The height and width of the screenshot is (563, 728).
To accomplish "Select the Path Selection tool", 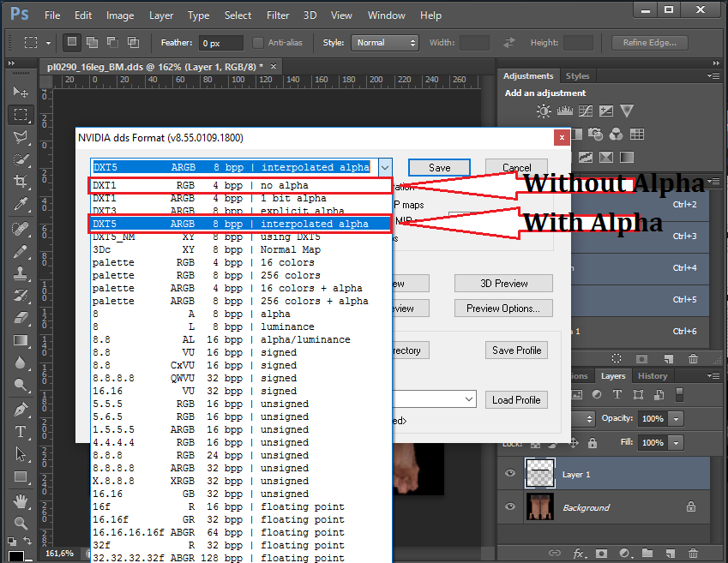I will tap(21, 454).
